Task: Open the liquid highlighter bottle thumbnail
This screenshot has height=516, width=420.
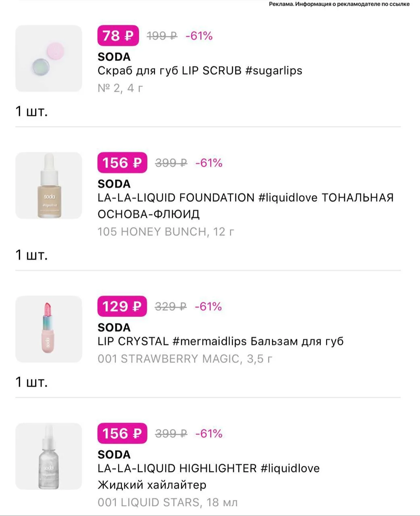Action: click(x=49, y=456)
